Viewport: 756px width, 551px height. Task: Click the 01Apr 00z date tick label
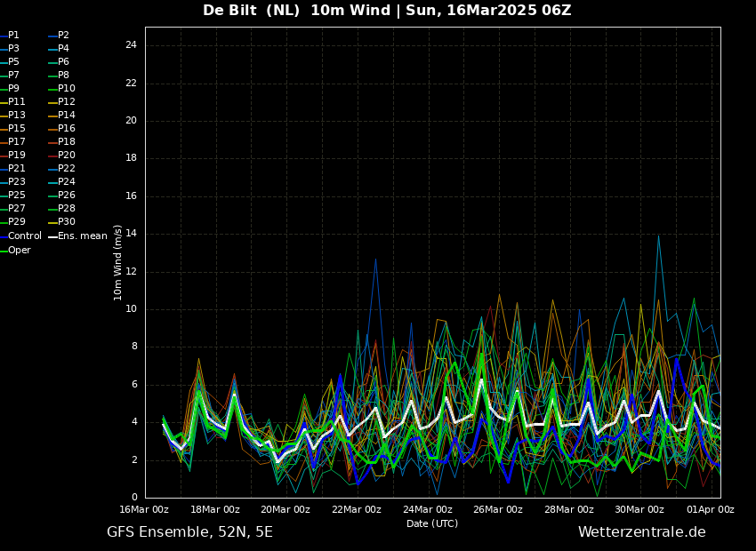coord(711,510)
